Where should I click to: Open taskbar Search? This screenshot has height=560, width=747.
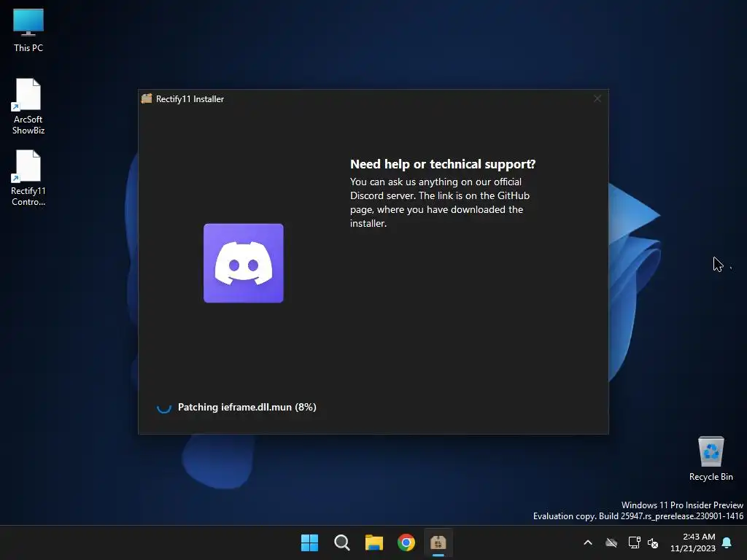[341, 542]
